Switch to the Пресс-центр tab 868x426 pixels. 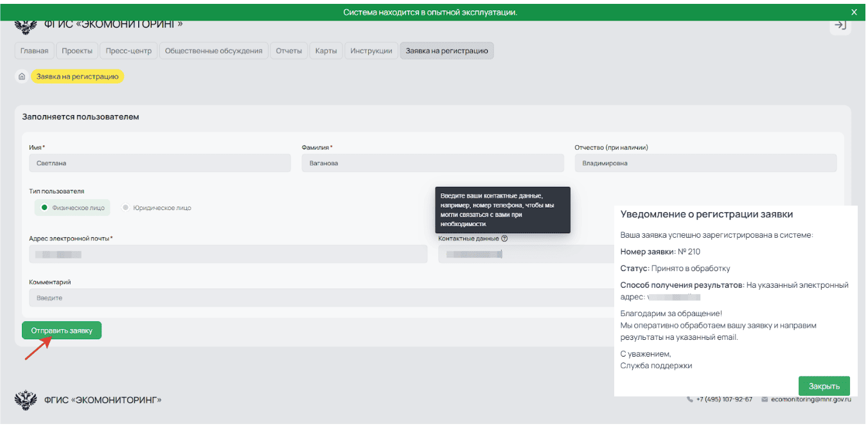[128, 51]
